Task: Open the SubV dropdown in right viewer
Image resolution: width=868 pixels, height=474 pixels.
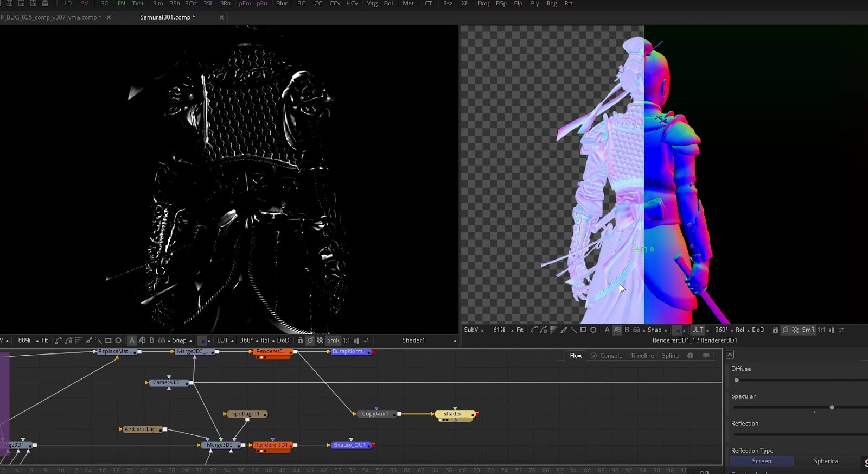Action: click(x=473, y=330)
